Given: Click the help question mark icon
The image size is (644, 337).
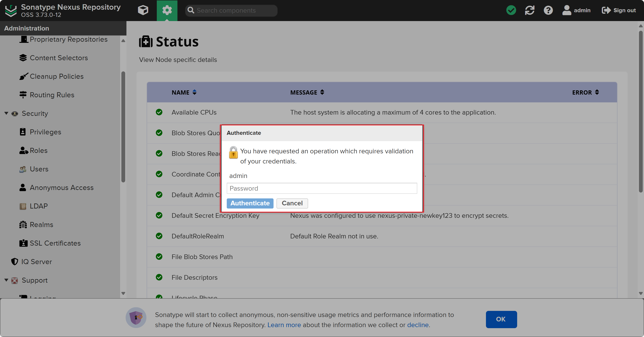Looking at the screenshot, I should point(548,10).
